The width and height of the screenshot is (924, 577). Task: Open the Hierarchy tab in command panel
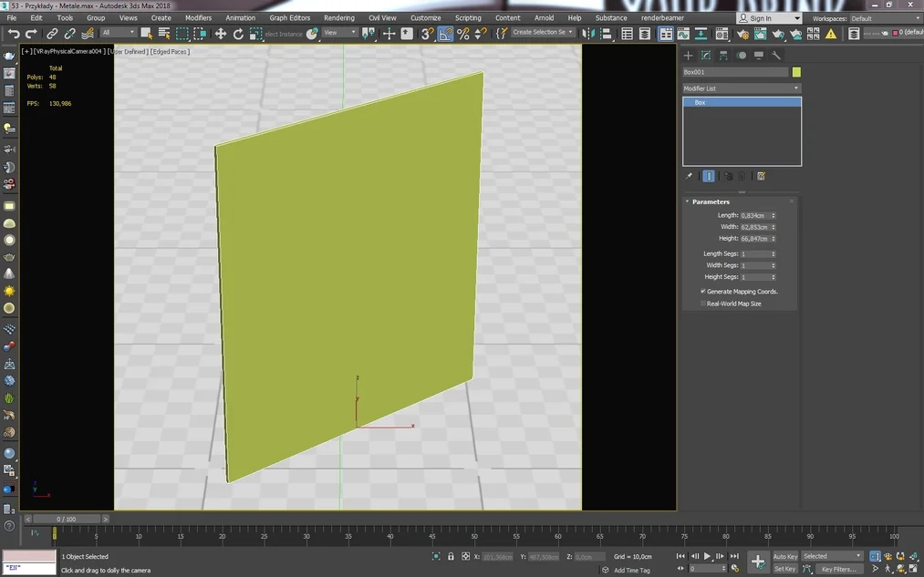723,56
